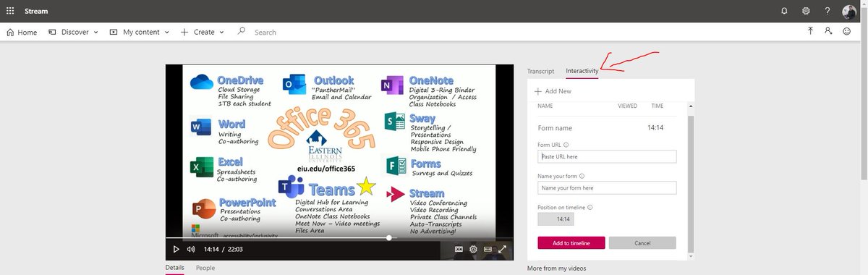Image resolution: width=868 pixels, height=275 pixels.
Task: Click the Add to timeline button
Action: [571, 243]
